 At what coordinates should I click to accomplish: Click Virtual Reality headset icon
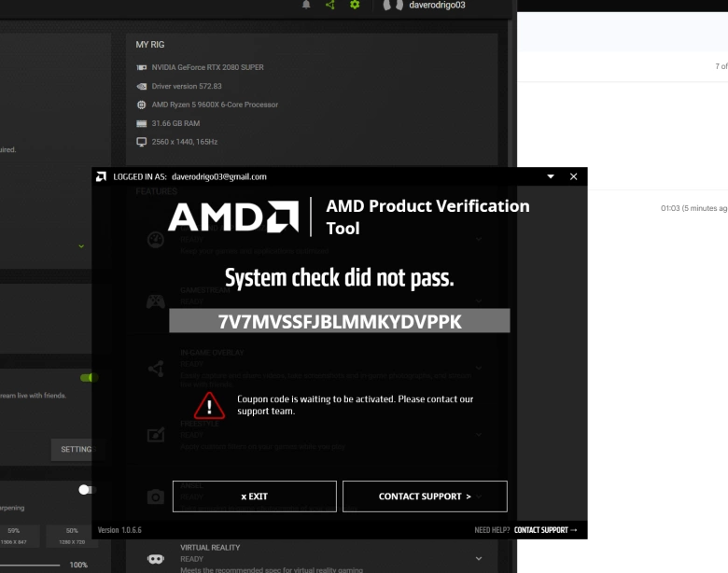point(156,559)
